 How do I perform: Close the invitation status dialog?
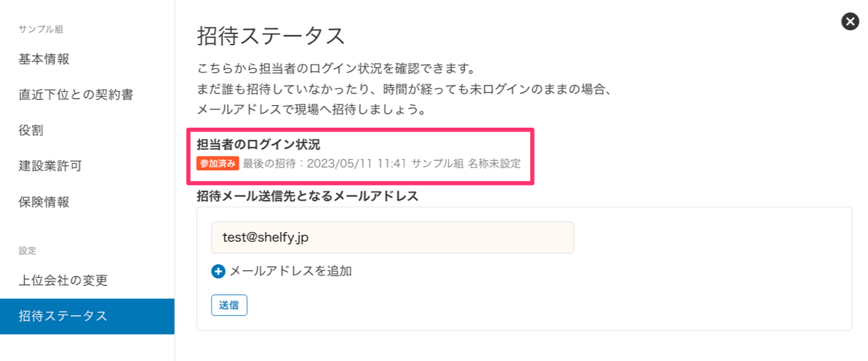point(851,21)
